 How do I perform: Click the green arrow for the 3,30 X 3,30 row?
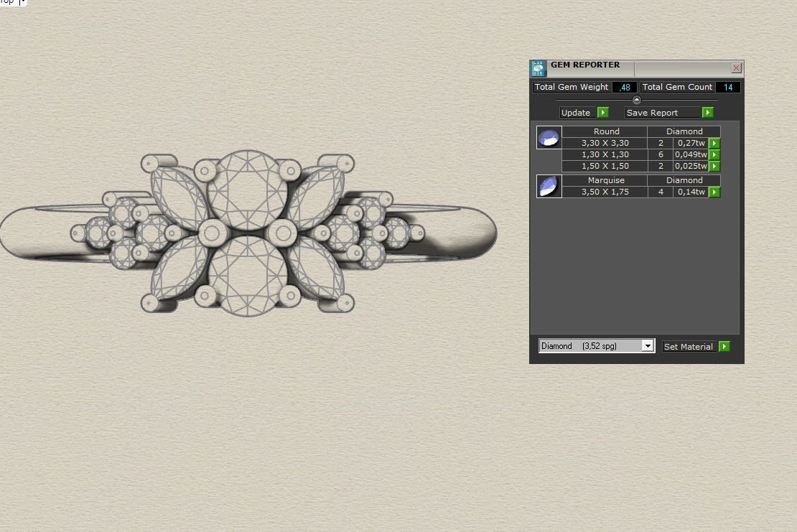point(714,144)
